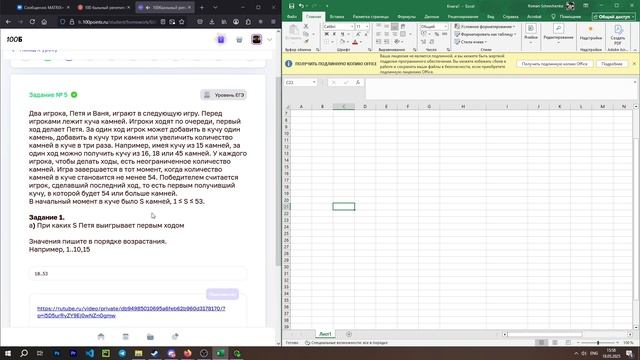Image resolution: width=640 pixels, height=360 pixels.
Task: Switch to the Данные ribbon tab
Action: (x=431, y=17)
